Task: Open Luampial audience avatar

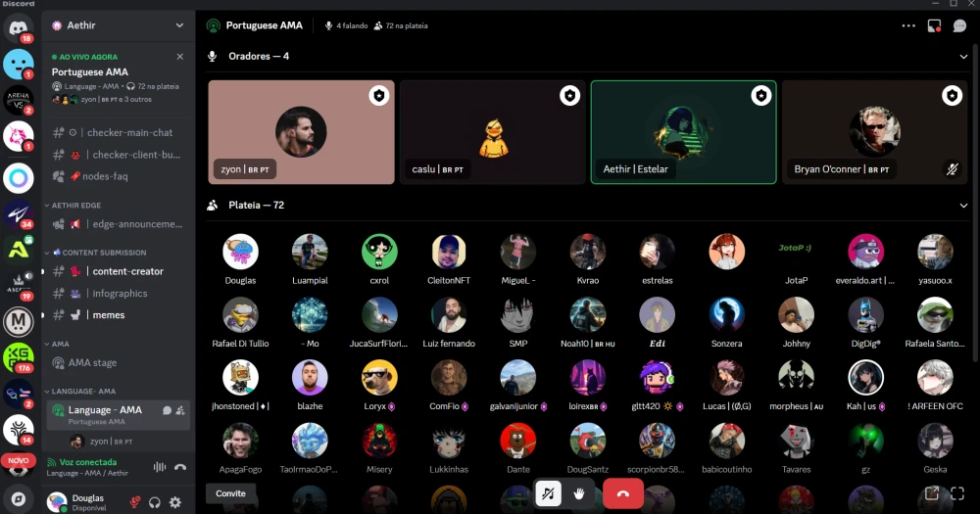Action: point(310,252)
